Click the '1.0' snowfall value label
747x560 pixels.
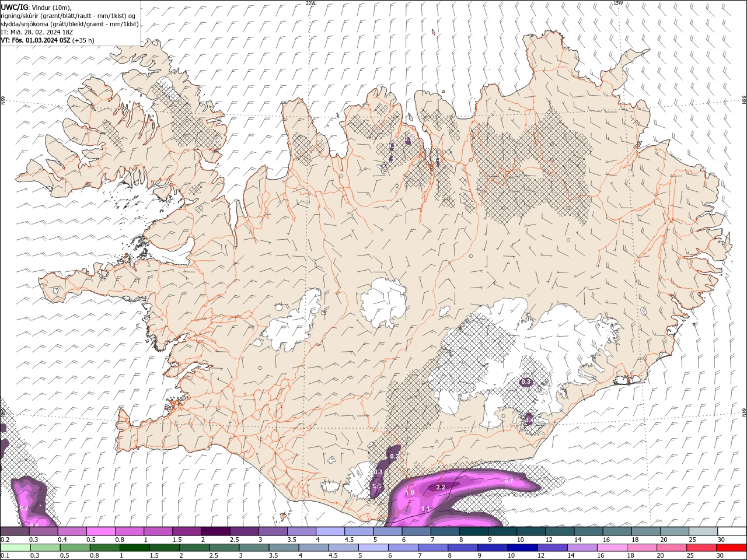point(410,493)
